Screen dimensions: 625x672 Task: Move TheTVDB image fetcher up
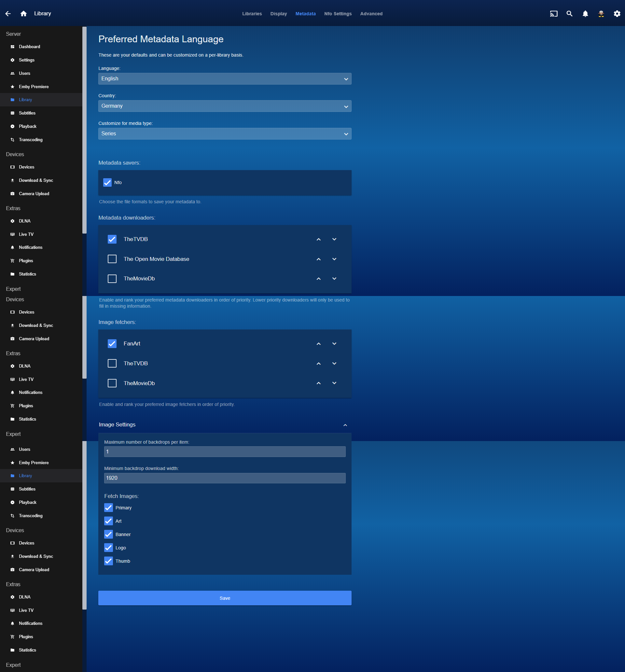coord(319,364)
